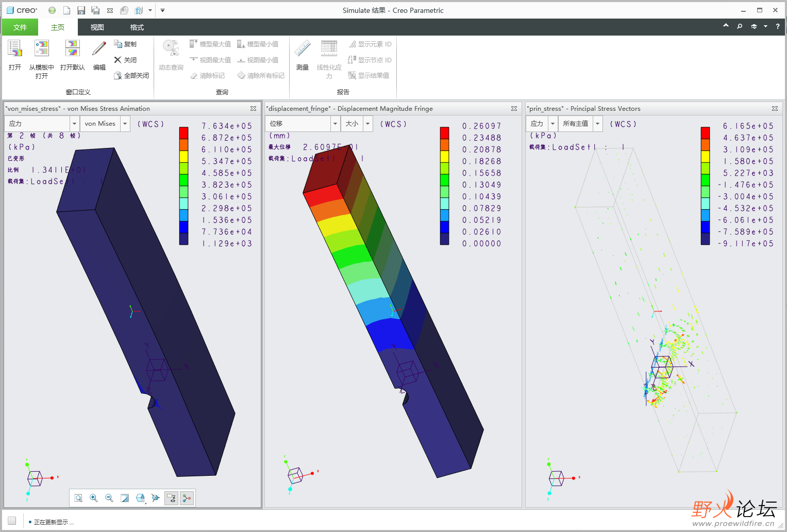Click the Zoom Out magnifier icon

tap(109, 498)
